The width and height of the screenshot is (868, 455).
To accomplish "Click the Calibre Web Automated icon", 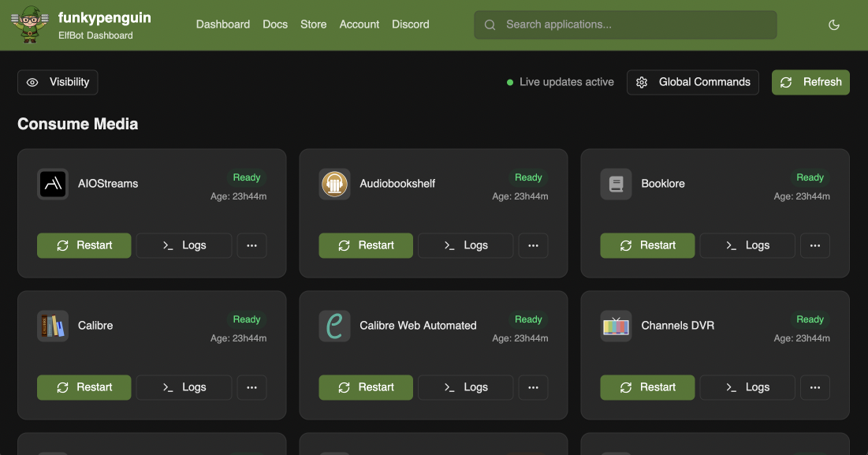I will 334,326.
